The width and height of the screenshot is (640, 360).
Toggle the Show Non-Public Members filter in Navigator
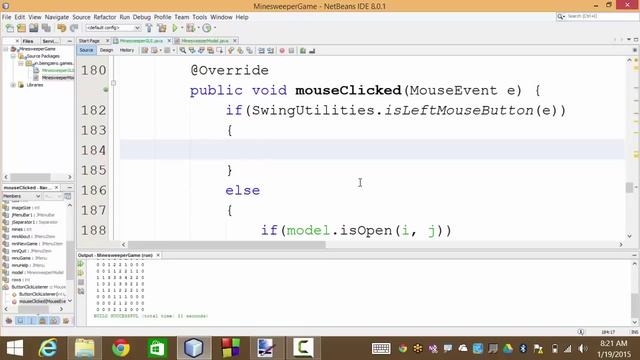(42, 320)
